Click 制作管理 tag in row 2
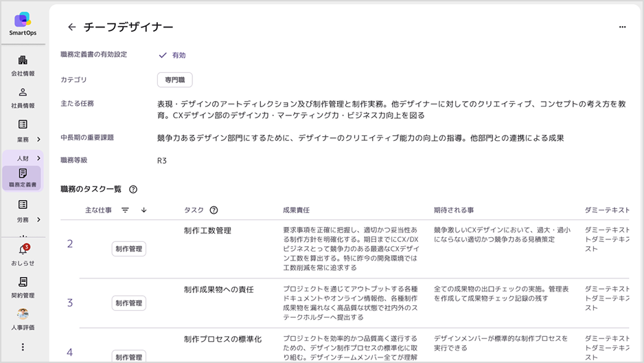Viewport: 644px width, 363px height. coord(129,249)
